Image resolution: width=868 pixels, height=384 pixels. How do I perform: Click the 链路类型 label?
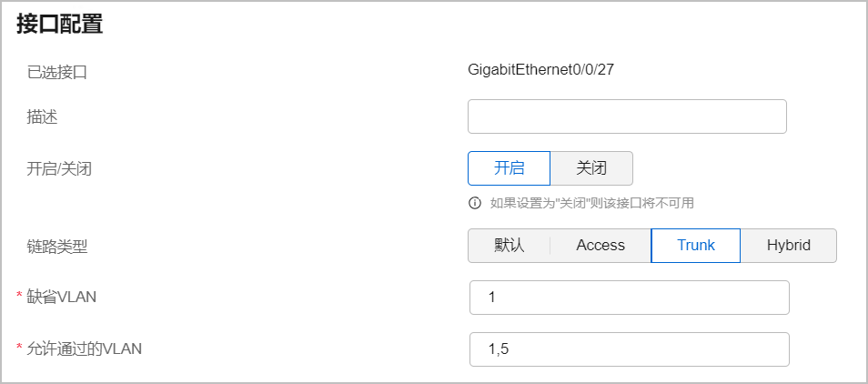tap(57, 247)
